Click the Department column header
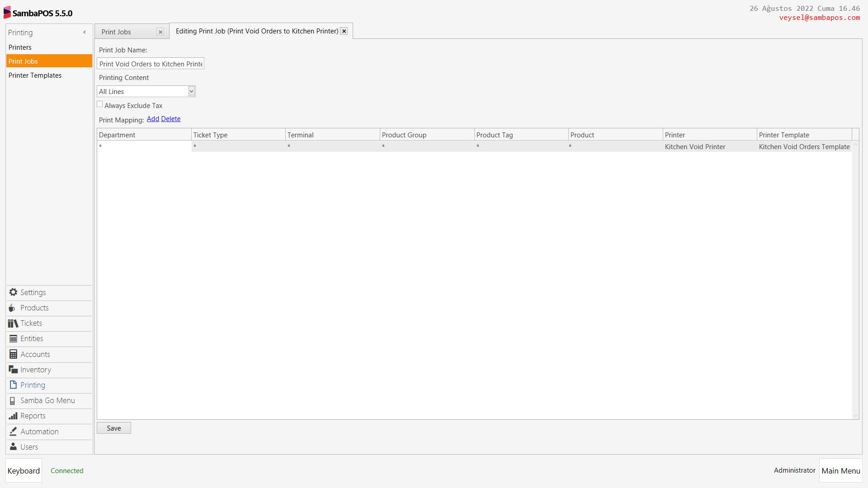 pos(144,135)
